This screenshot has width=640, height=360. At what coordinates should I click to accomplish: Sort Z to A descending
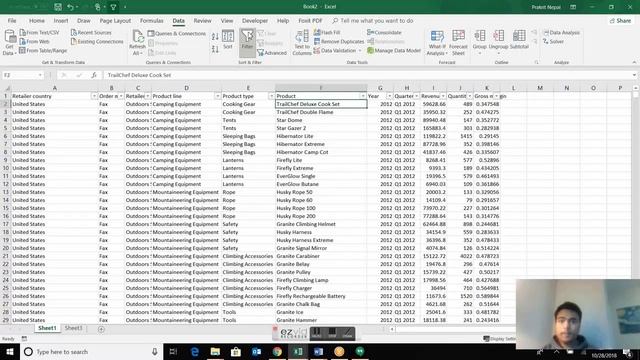pos(215,49)
